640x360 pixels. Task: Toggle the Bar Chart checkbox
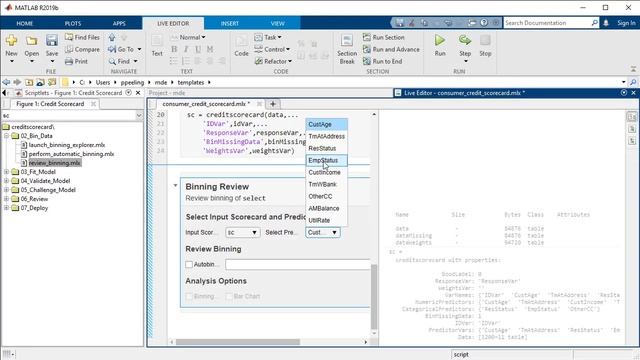[x=229, y=296]
